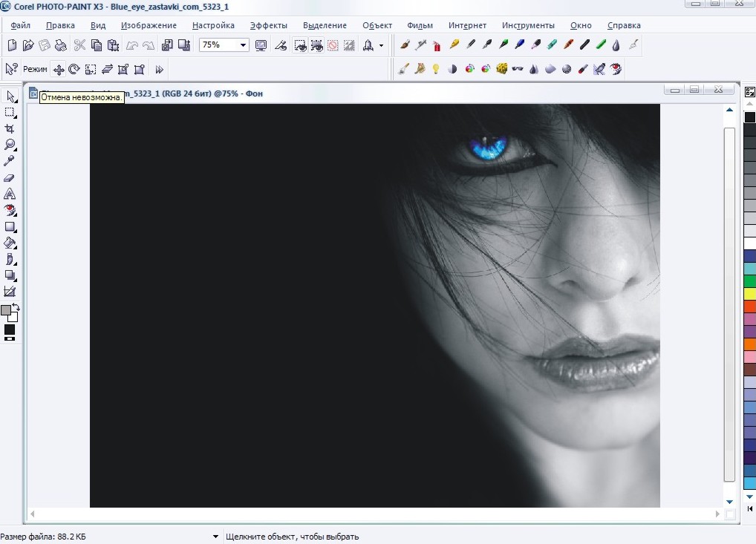
Task: Click the Режим label in property bar
Action: 35,70
